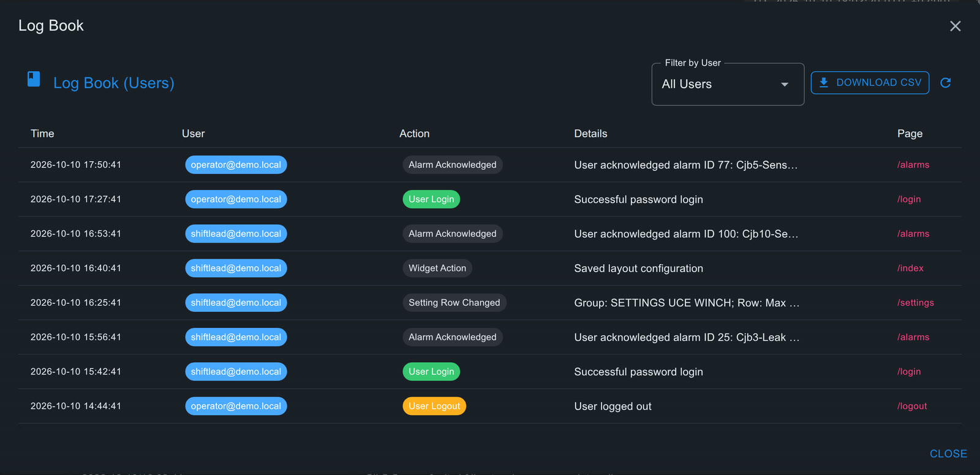980x475 pixels.
Task: Open the Filter by User dropdown
Action: pyautogui.click(x=728, y=85)
